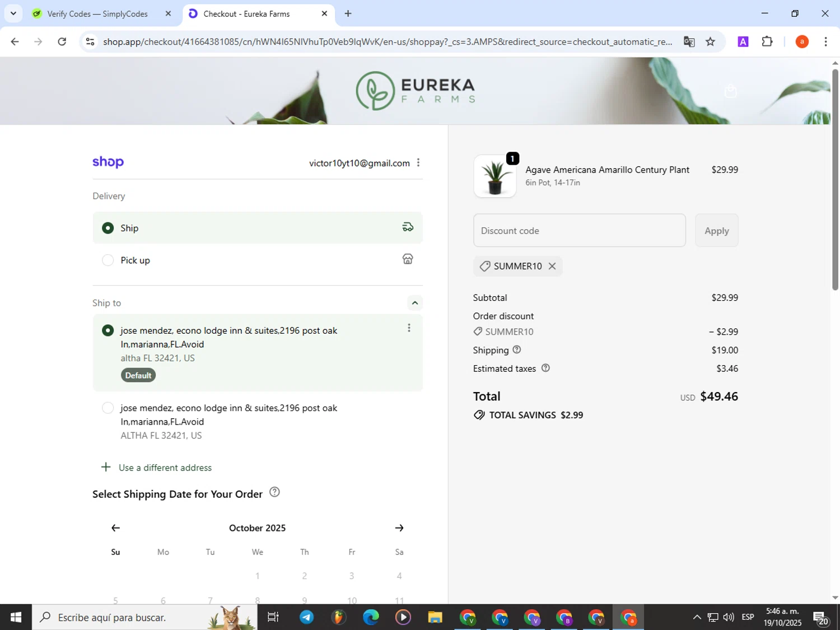
Task: Click Use a different address
Action: (165, 468)
